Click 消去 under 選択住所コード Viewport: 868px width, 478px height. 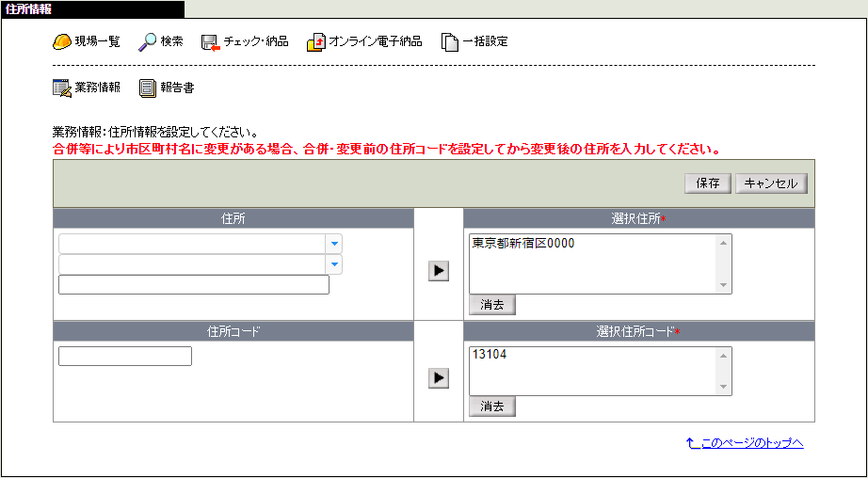pos(492,406)
